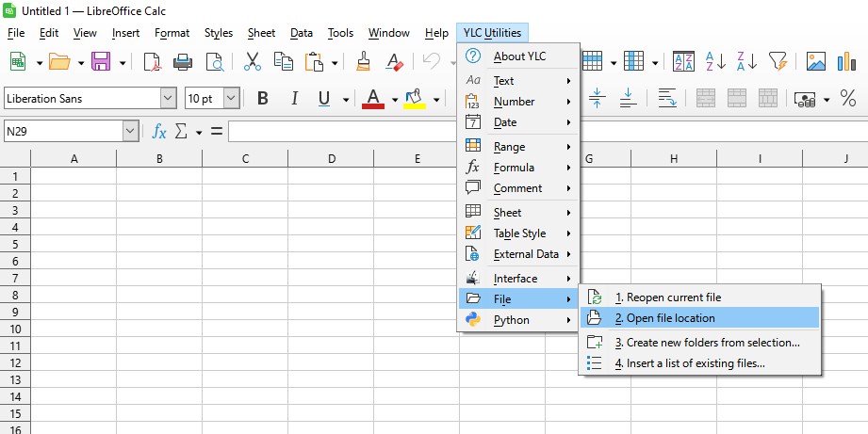This screenshot has width=868, height=434.
Task: Click the Clone Formatting paintbrush icon
Action: [x=363, y=62]
